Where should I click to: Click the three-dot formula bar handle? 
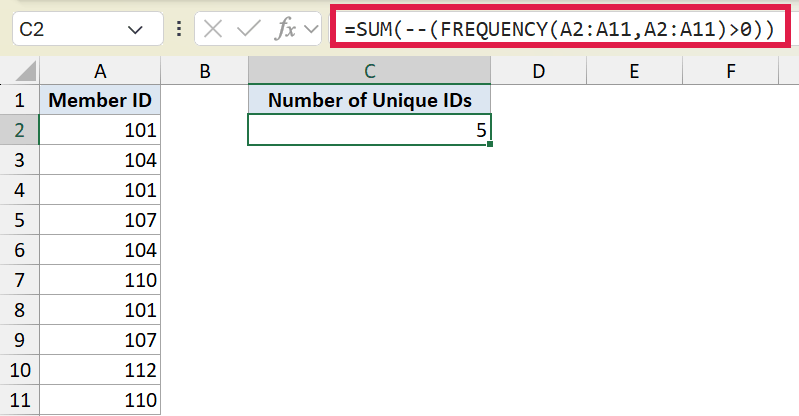pyautogui.click(x=178, y=29)
